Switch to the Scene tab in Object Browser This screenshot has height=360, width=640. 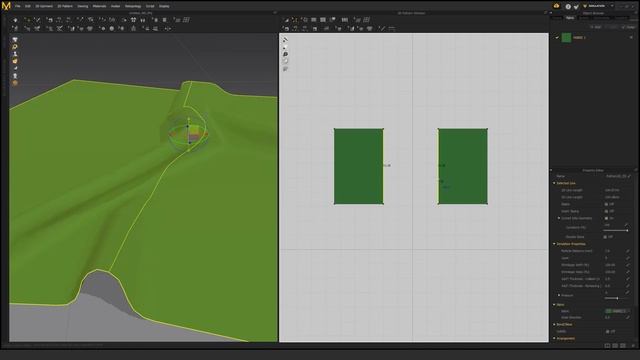556,18
